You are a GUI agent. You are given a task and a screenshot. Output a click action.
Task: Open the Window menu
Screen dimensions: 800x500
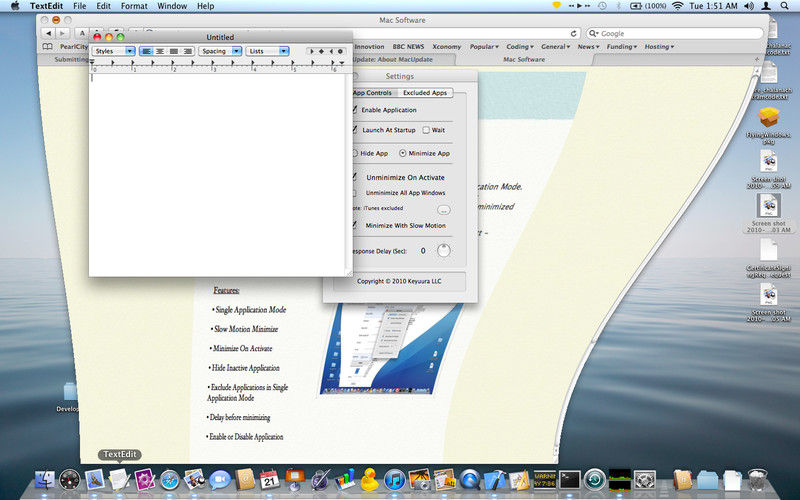pos(172,6)
